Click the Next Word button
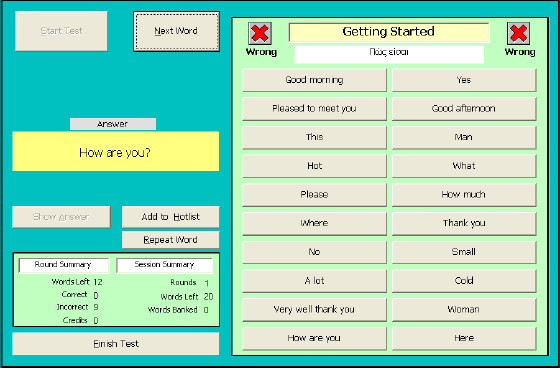The height and width of the screenshot is (368, 560). (176, 31)
